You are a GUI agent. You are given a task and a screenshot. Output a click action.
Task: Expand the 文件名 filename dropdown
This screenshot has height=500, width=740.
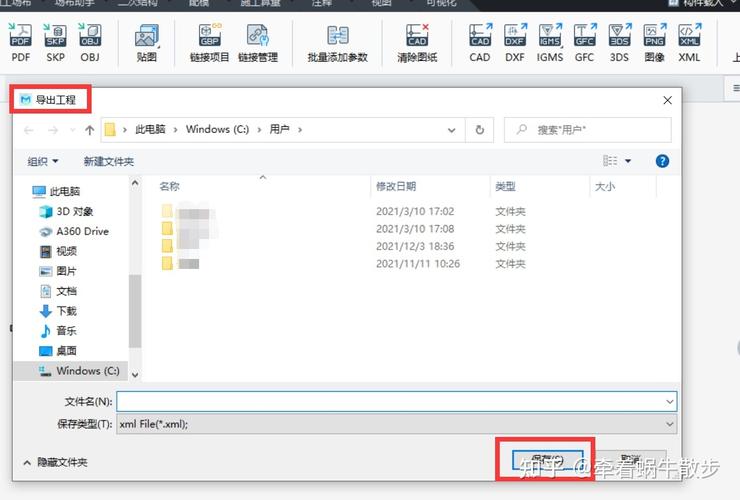coord(670,402)
